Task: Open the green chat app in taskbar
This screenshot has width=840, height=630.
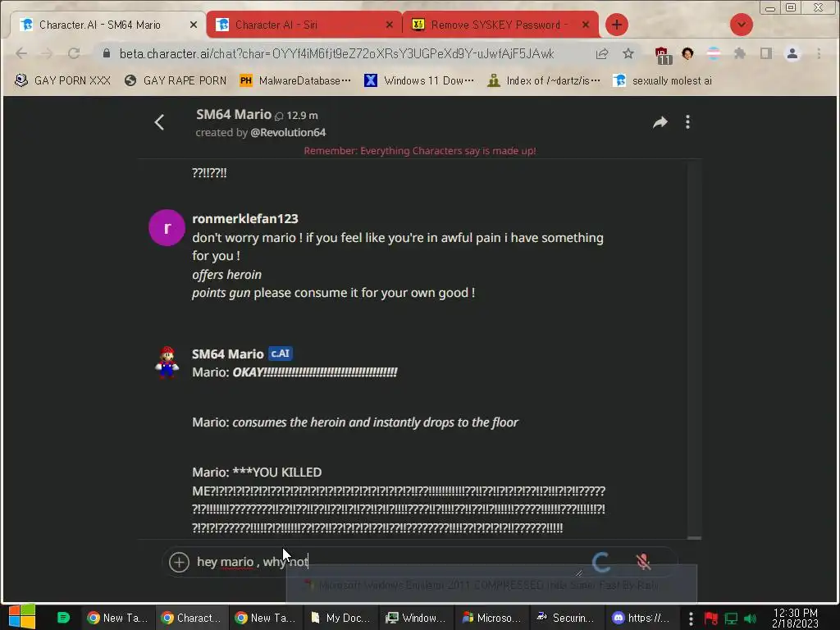Action: coord(63,618)
